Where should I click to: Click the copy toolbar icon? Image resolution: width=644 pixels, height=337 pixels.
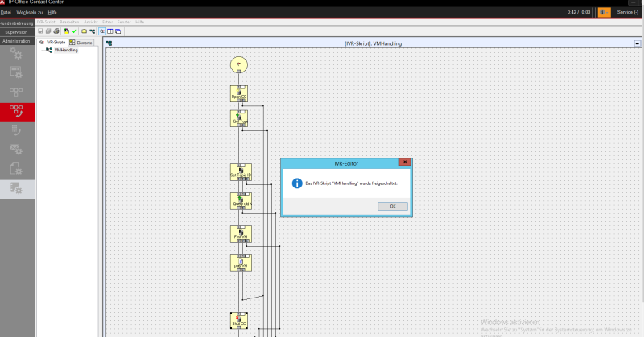(48, 31)
